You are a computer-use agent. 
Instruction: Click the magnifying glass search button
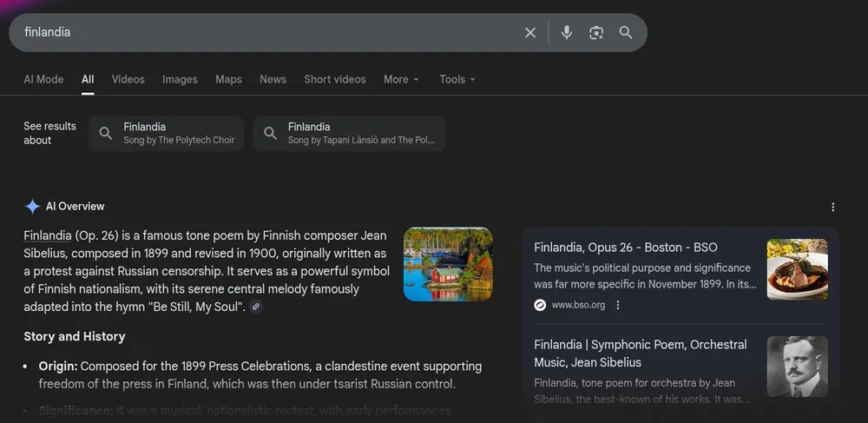(x=626, y=32)
